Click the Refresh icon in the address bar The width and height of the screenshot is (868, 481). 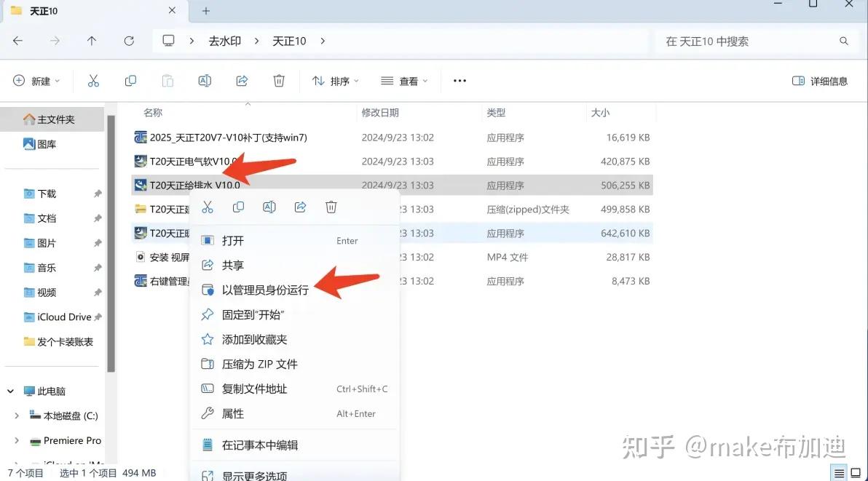pos(129,41)
